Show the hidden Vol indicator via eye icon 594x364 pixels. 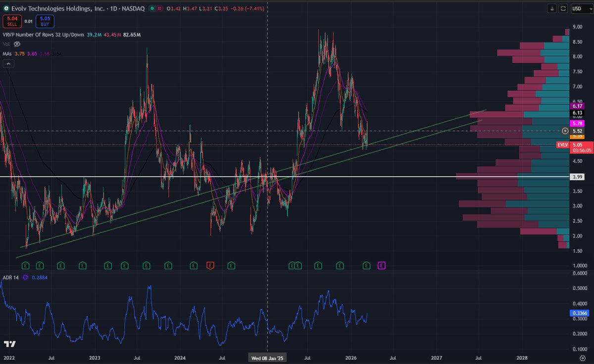click(x=17, y=44)
